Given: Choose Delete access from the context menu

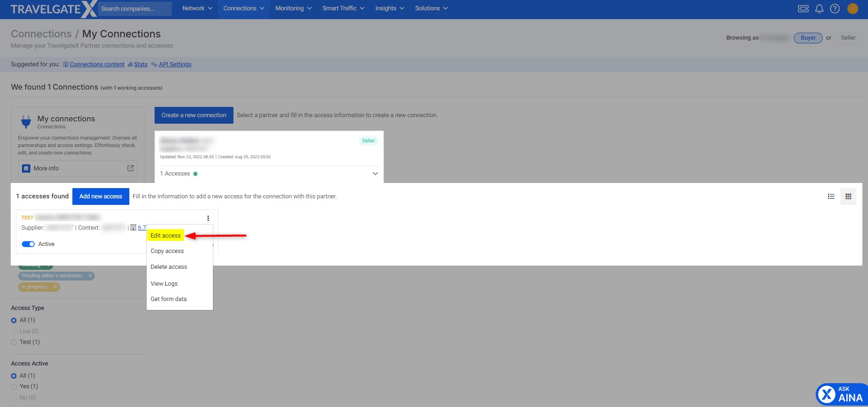Looking at the screenshot, I should click(169, 267).
